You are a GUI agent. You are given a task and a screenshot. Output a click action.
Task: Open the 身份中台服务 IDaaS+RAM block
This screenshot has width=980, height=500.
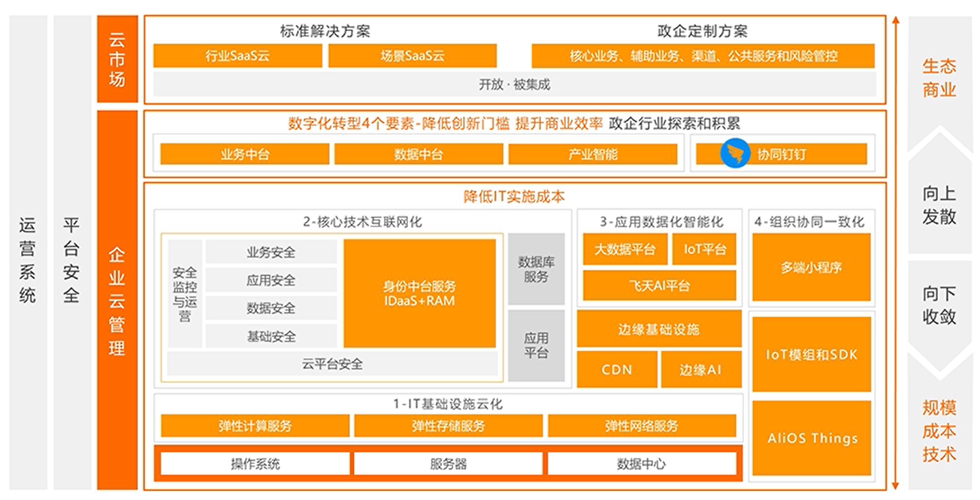pos(419,294)
